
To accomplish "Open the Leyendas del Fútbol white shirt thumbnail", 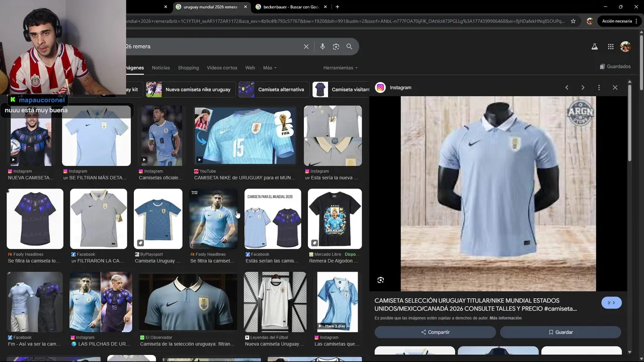I will pos(275,302).
